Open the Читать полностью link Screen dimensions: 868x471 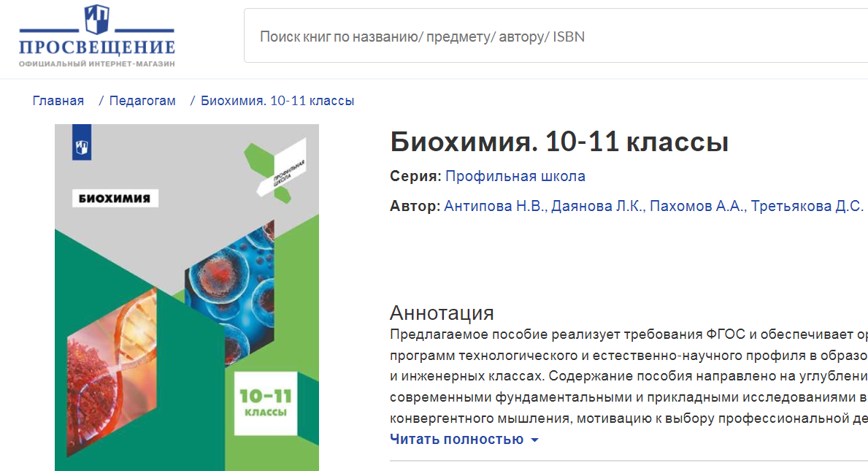pos(456,440)
